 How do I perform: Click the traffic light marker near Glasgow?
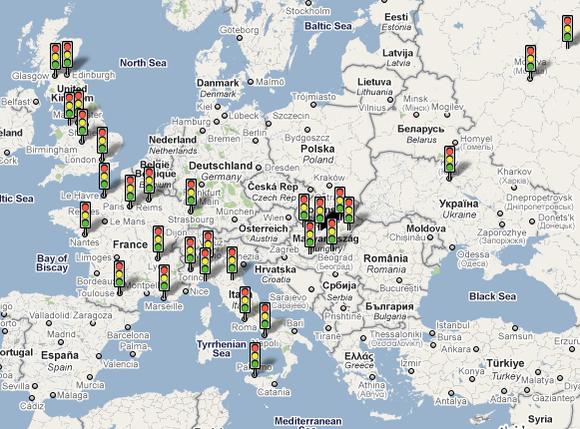(x=55, y=57)
